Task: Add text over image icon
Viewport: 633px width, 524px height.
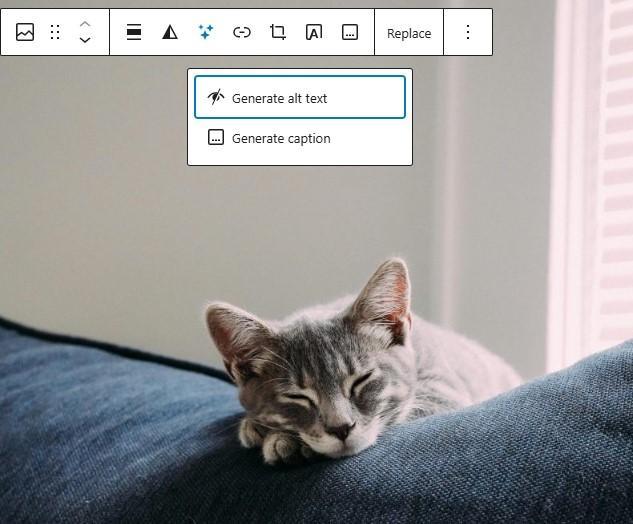Action: click(x=314, y=32)
